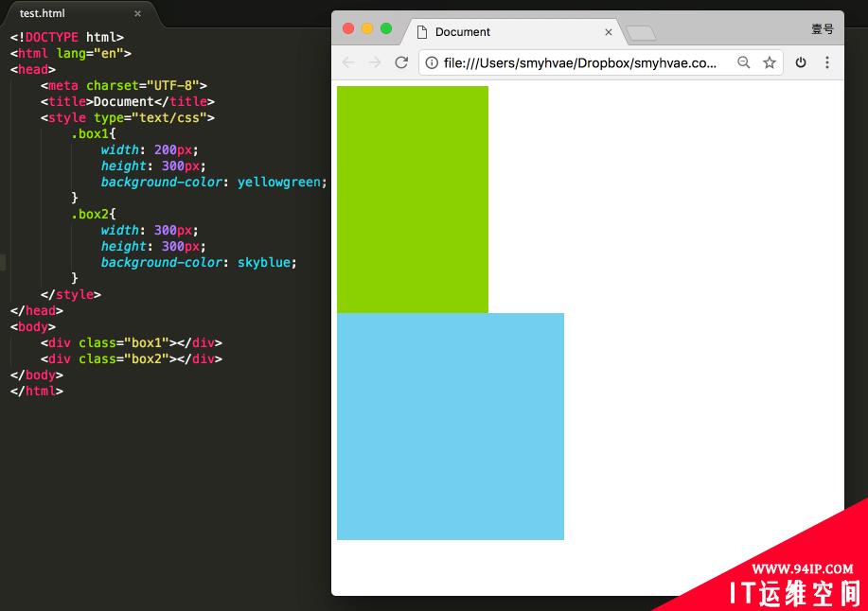Image resolution: width=868 pixels, height=611 pixels.
Task: Click the closing "</body>" tag
Action: pyautogui.click(x=37, y=375)
